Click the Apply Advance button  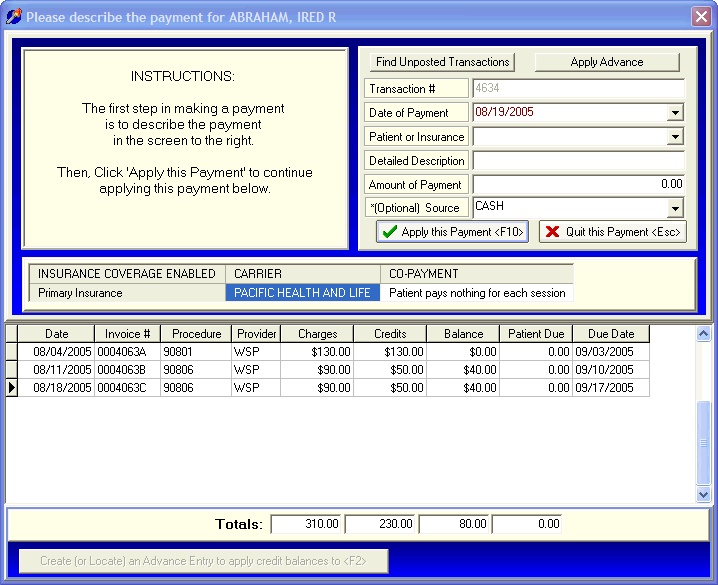click(607, 62)
